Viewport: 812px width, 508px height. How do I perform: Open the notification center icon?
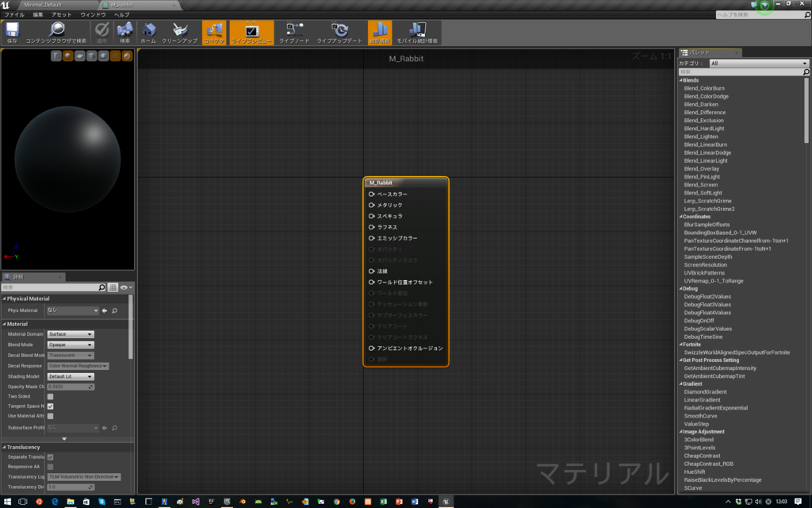tap(798, 502)
